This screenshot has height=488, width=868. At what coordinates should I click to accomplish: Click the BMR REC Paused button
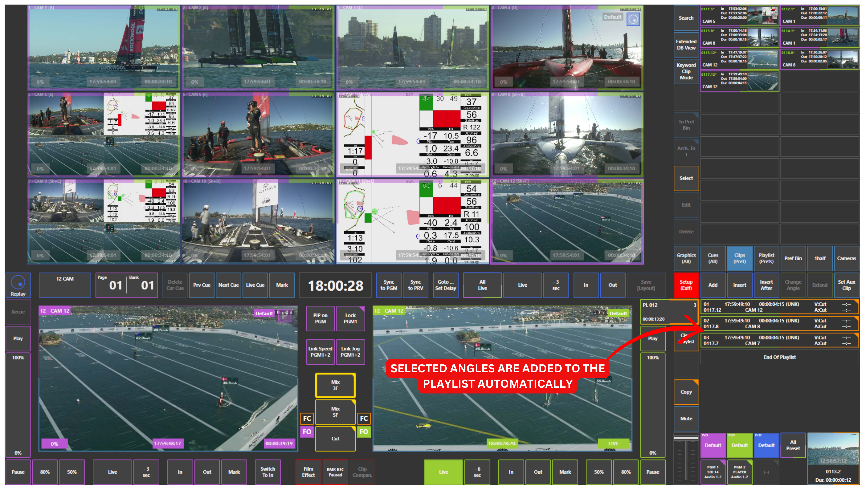[335, 472]
